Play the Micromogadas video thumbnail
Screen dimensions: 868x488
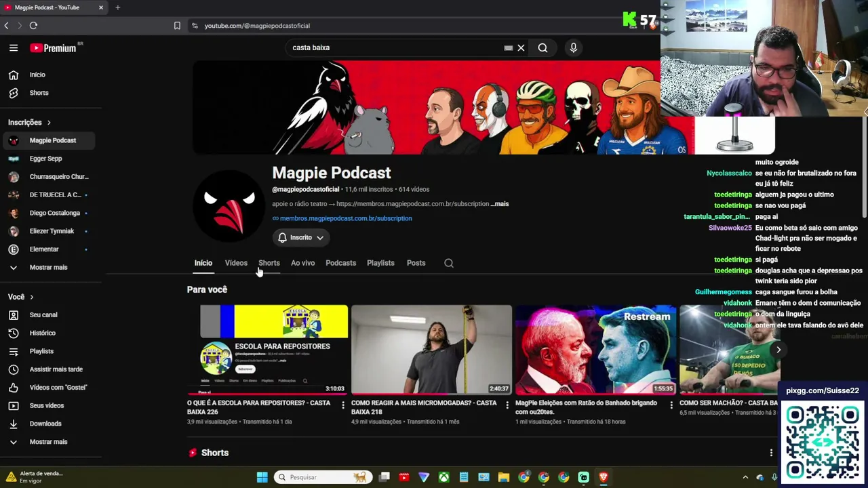click(x=431, y=350)
